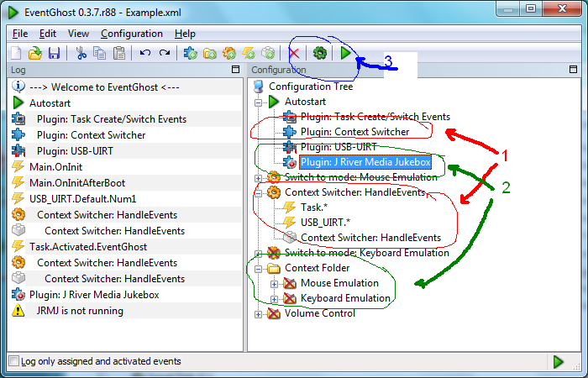Image resolution: width=588 pixels, height=378 pixels.
Task: Maximize the Log panel via its header button
Action: (235, 70)
